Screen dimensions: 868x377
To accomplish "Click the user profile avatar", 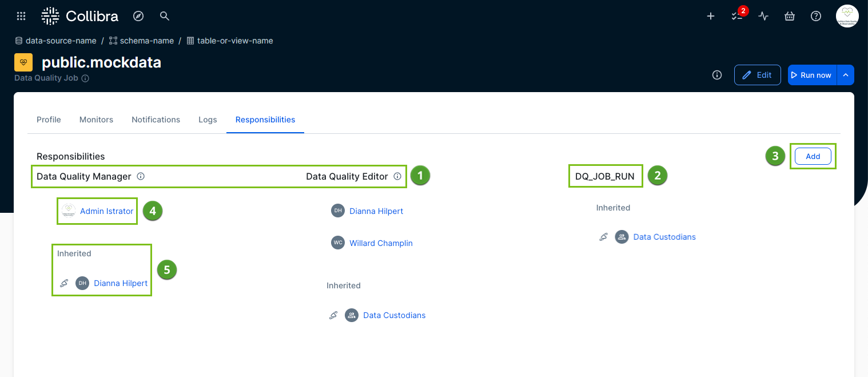I will 847,15.
